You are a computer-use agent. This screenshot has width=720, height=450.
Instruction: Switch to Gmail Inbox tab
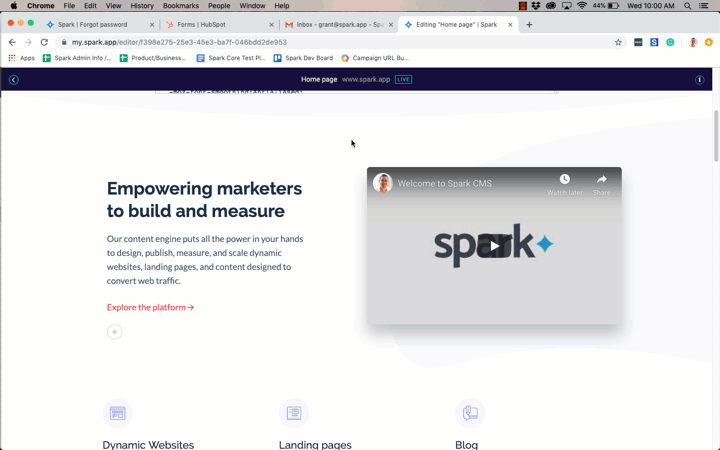(x=338, y=25)
